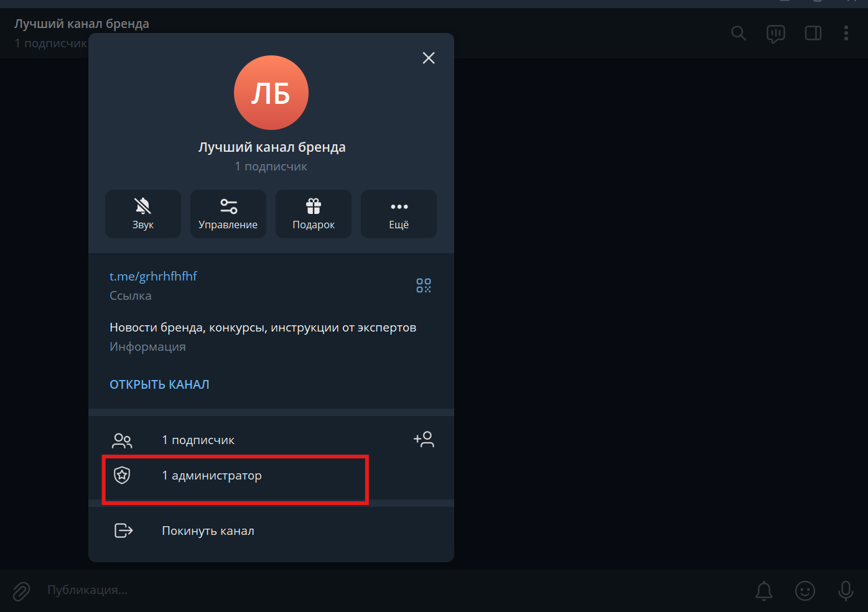The height and width of the screenshot is (612, 868).
Task: Start a live stream from the top bar
Action: (775, 33)
